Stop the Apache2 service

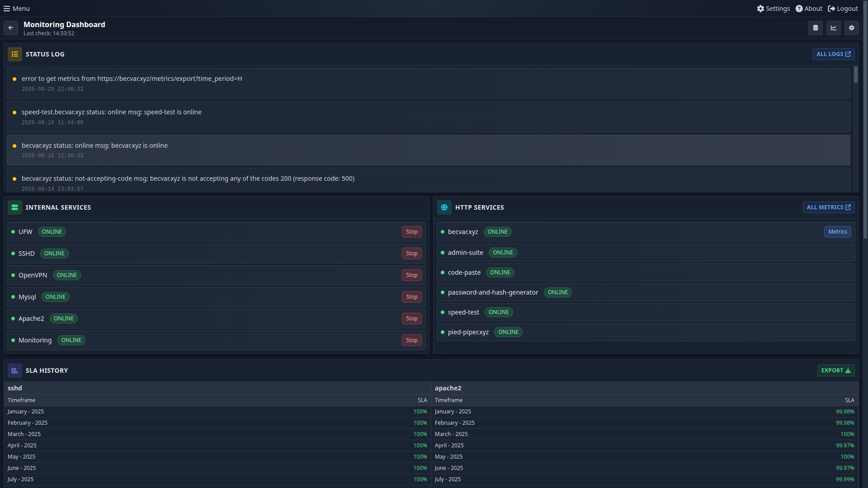coord(411,318)
